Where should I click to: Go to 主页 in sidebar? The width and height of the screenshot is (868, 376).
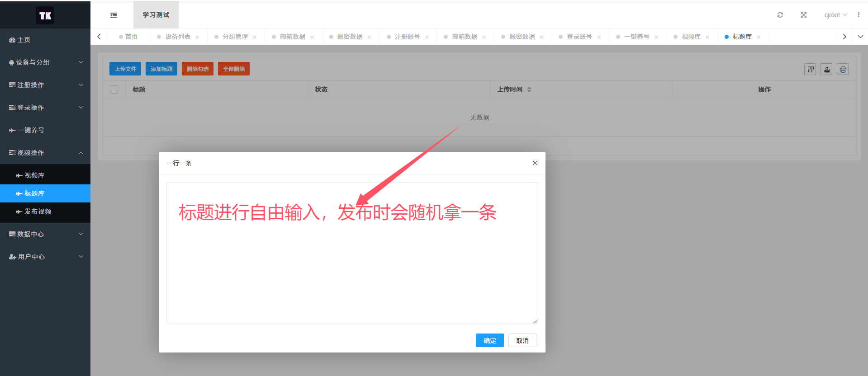click(x=45, y=40)
